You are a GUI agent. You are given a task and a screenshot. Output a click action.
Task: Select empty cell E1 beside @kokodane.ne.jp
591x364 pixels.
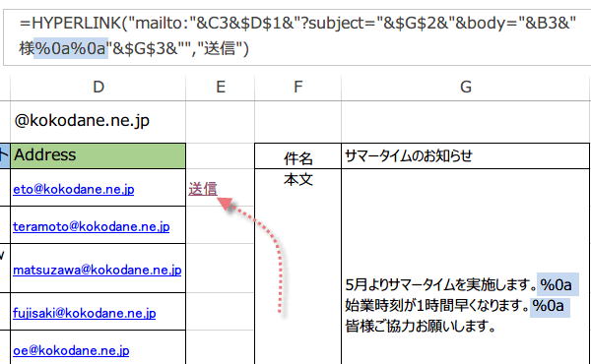tap(221, 121)
